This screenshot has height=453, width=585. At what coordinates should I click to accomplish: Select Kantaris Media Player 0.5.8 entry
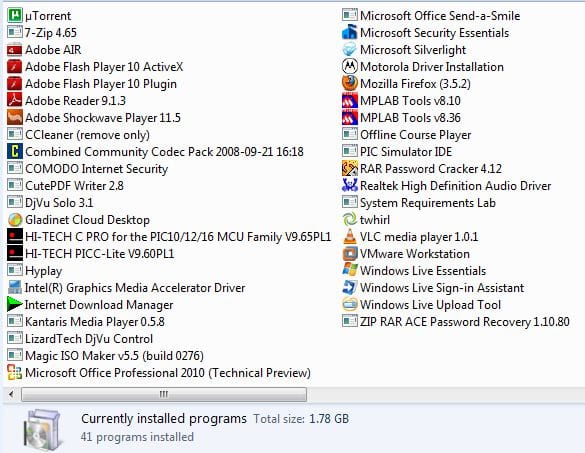point(86,322)
